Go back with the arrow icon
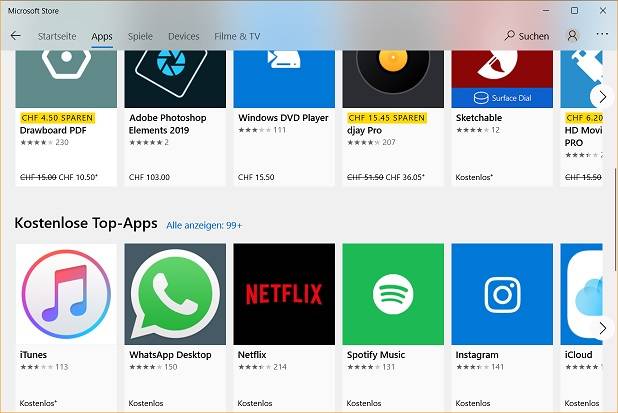Image resolution: width=618 pixels, height=413 pixels. 16,36
